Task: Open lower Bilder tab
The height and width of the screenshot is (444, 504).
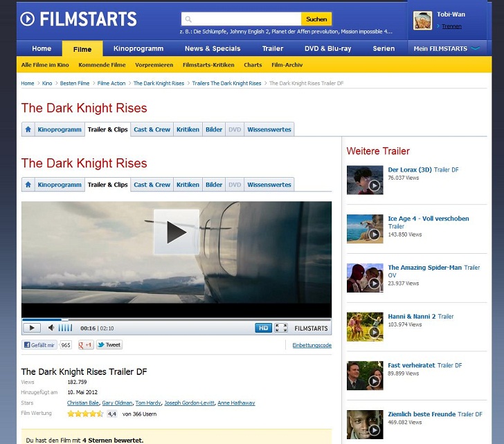Action: [x=214, y=185]
